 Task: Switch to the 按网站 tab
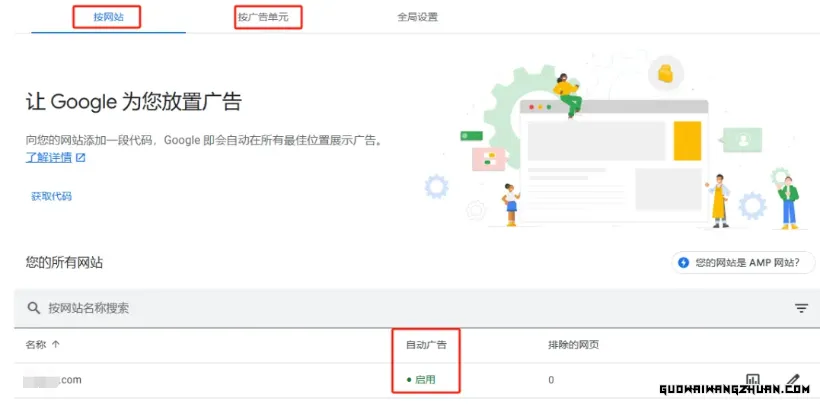[108, 17]
